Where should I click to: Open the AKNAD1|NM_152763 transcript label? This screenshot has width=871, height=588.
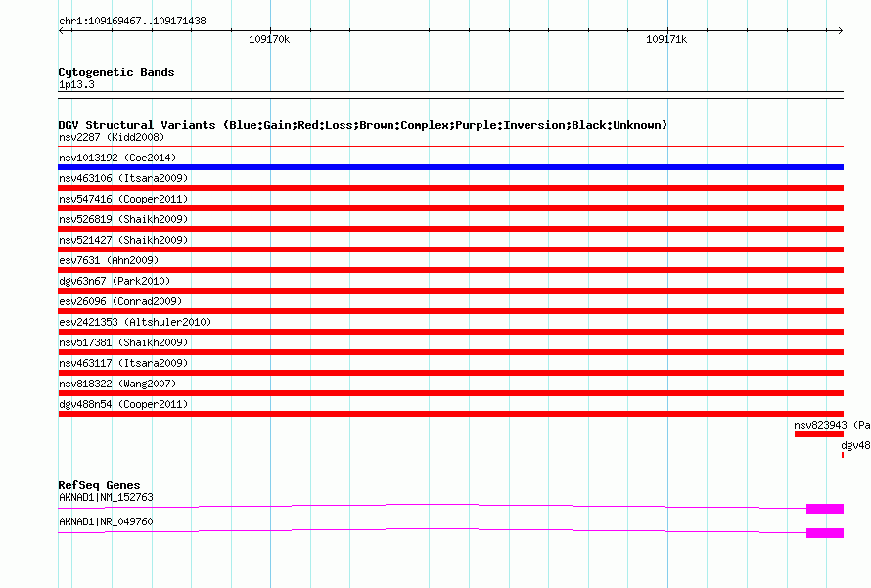pos(106,497)
